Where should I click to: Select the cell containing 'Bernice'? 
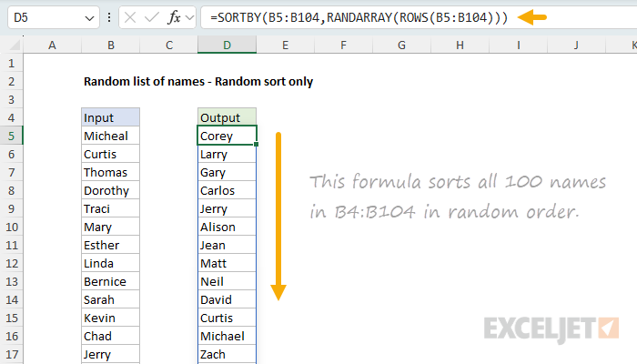110,281
